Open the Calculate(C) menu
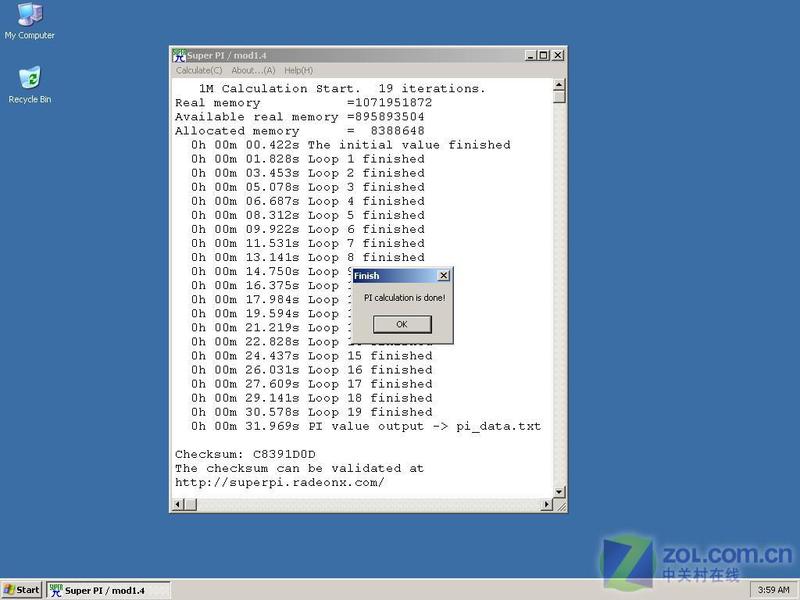The height and width of the screenshot is (600, 800). coord(199,70)
